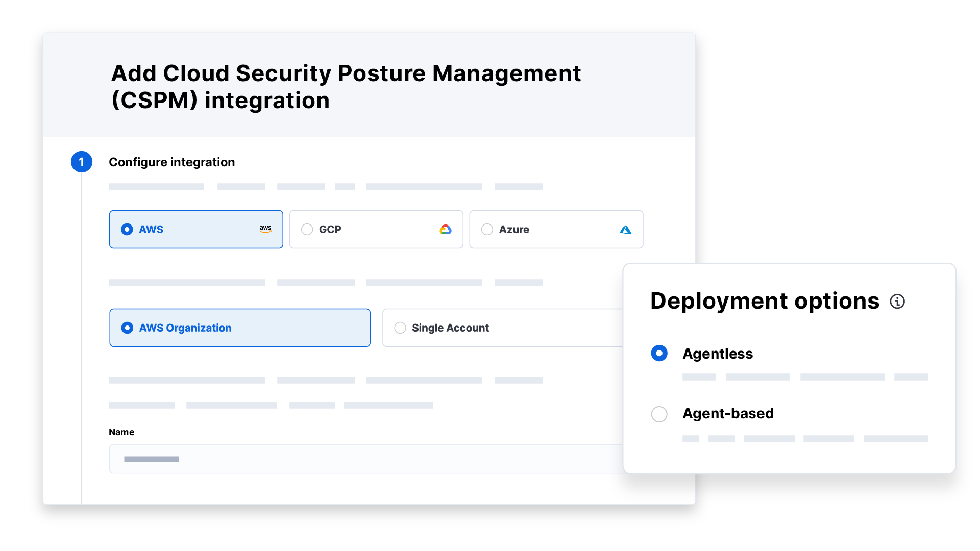Select the Agent-based deployment radio button
Screen dimensions: 980x551
point(659,414)
